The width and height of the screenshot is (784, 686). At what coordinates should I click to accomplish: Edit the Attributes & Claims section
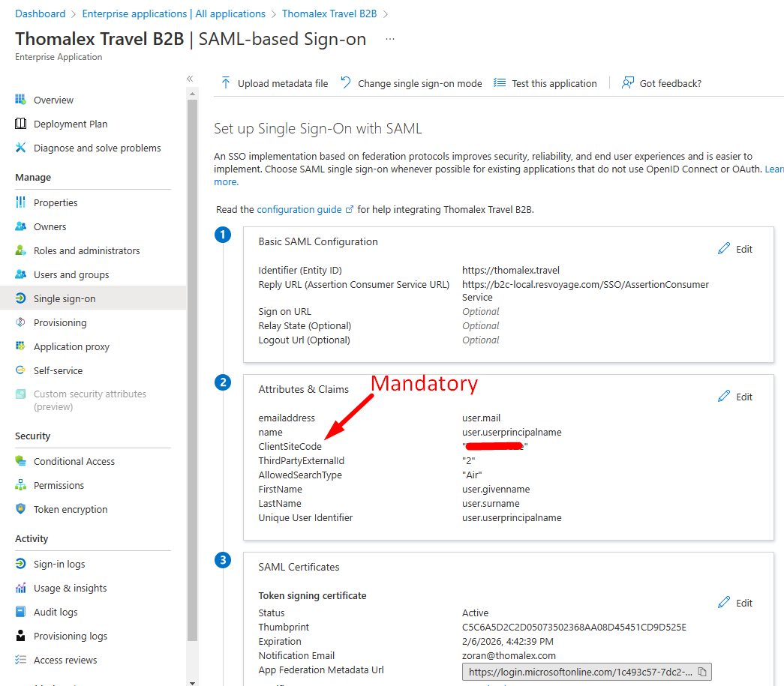point(735,396)
